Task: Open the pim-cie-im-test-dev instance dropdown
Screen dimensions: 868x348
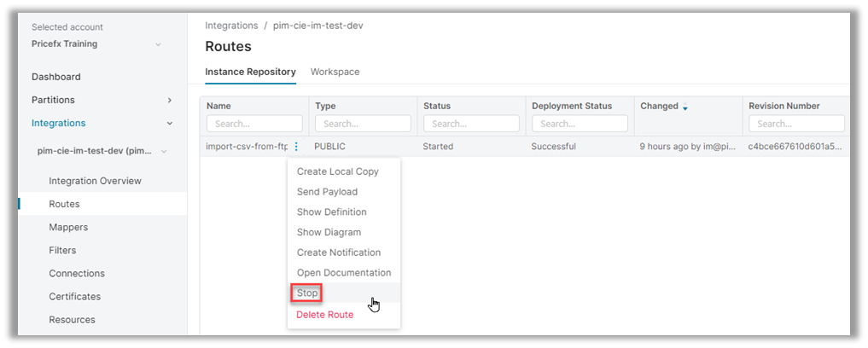Action: 164,152
